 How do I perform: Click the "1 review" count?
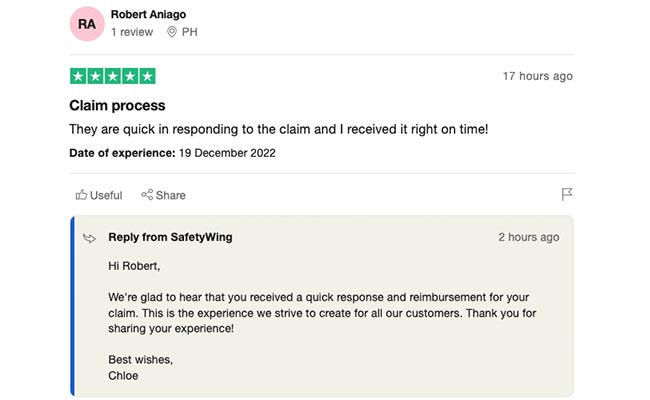click(131, 32)
